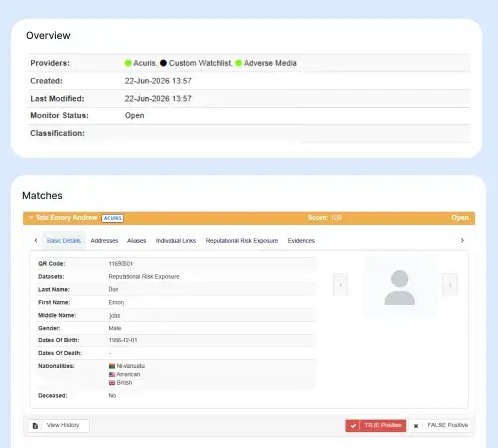Click the checkmark icon on TRUE Positive

(353, 426)
